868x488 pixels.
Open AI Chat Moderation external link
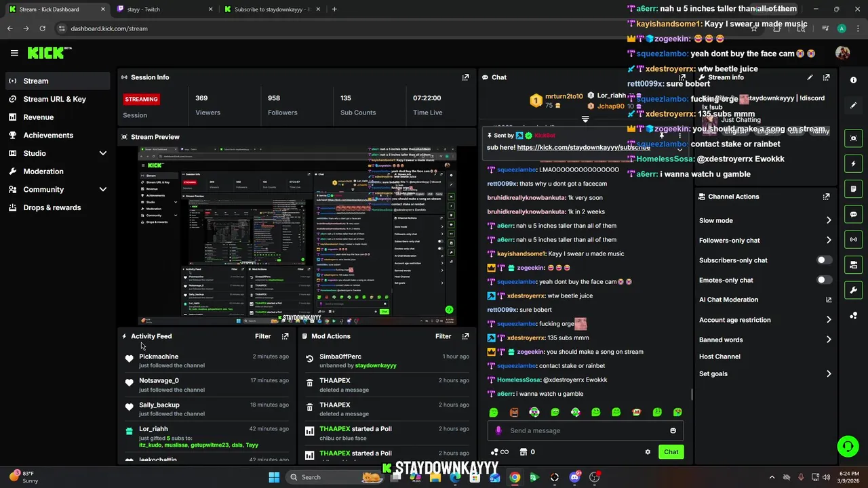tap(829, 300)
